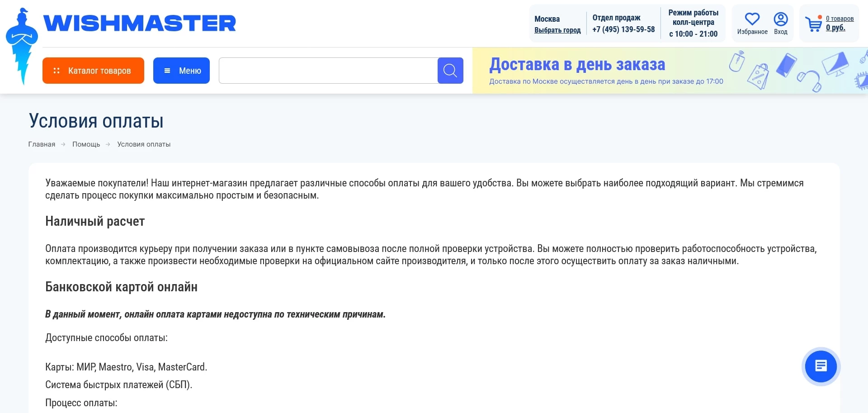The image size is (868, 413).
Task: Open the Каталог товаров catalog button
Action: point(93,71)
